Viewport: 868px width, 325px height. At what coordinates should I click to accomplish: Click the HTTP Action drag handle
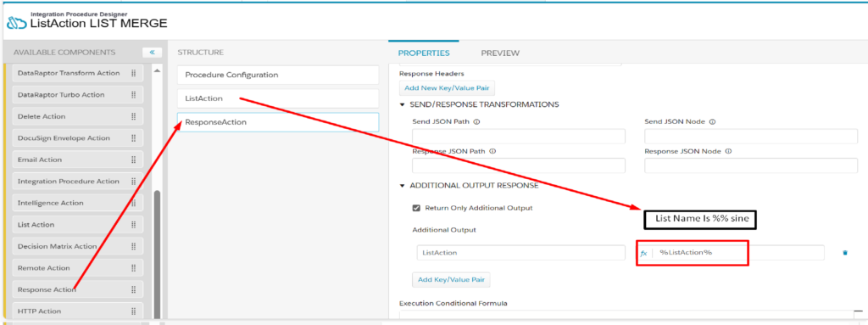tap(133, 311)
